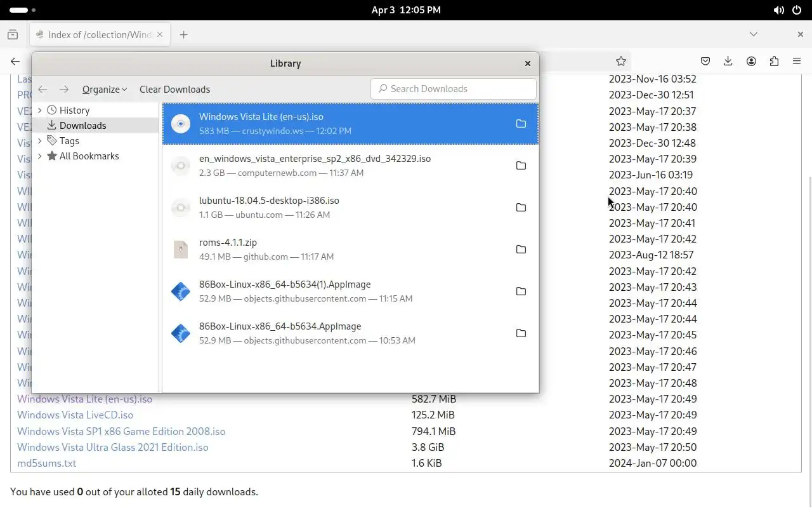812x508 pixels.
Task: Expand the Tags tree node
Action: (x=40, y=141)
